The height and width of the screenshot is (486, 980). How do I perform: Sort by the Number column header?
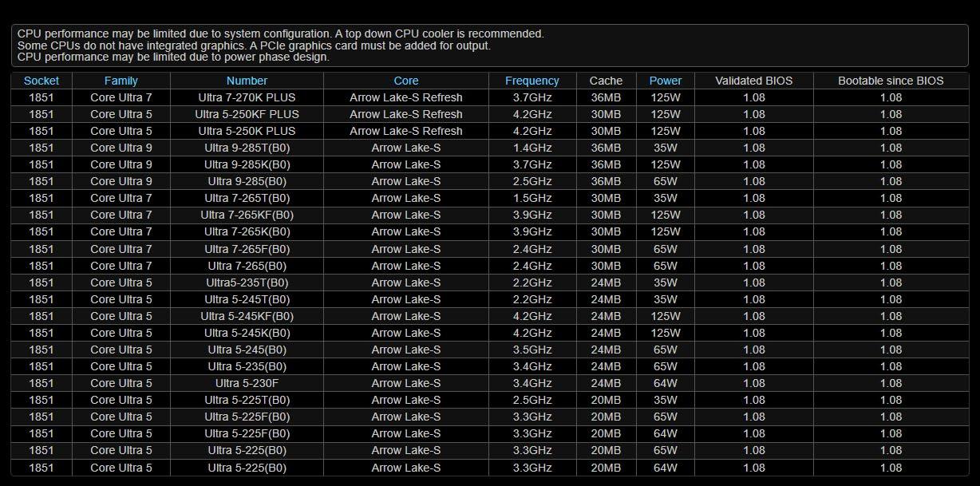[x=247, y=81]
